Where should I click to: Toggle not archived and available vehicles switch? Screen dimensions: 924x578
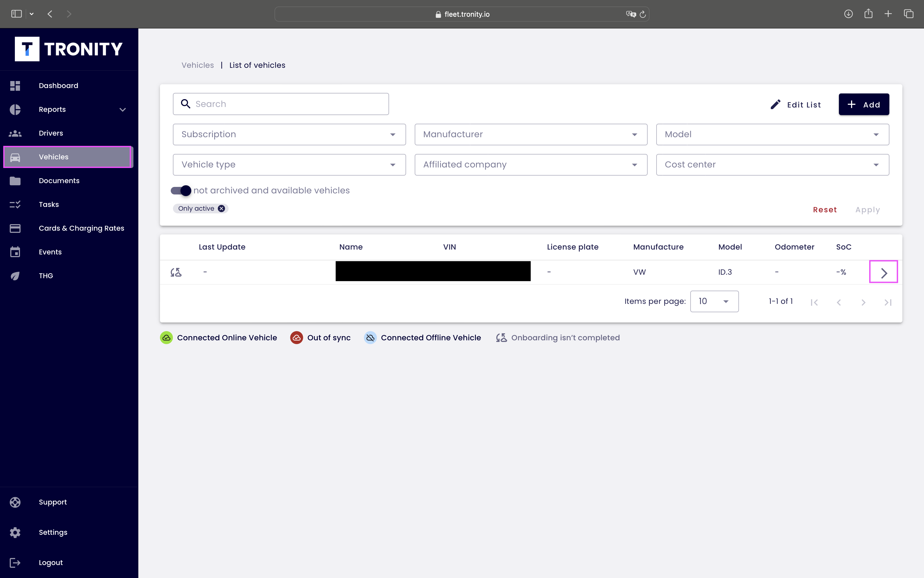pos(181,190)
